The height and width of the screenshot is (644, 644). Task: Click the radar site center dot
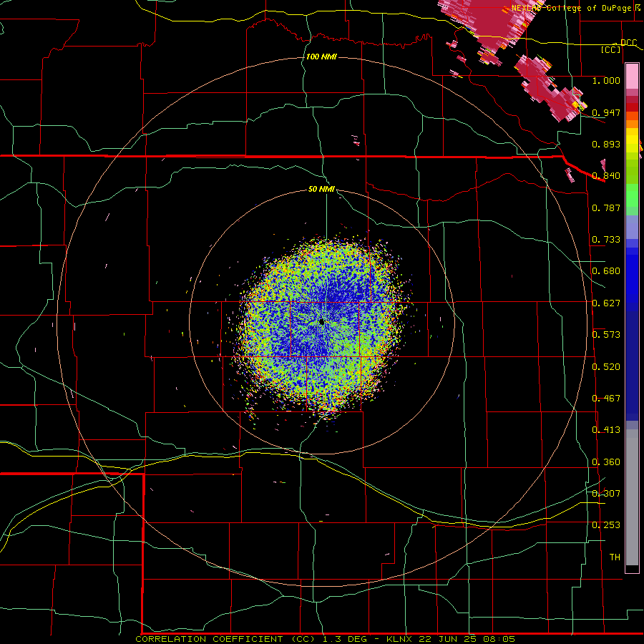click(x=321, y=322)
